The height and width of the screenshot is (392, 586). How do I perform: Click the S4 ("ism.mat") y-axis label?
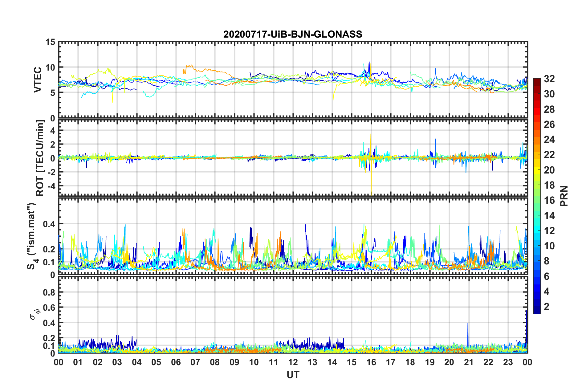[x=33, y=236]
